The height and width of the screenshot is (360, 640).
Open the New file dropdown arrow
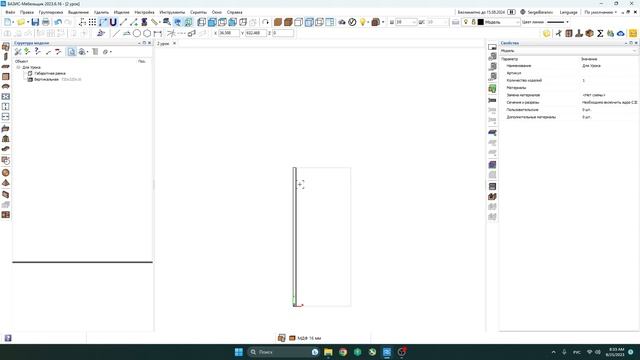pos(13,22)
